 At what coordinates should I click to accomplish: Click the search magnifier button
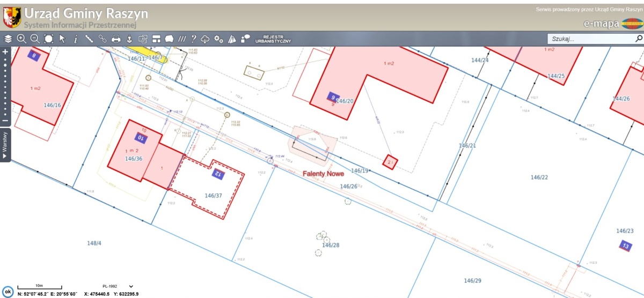[639, 39]
